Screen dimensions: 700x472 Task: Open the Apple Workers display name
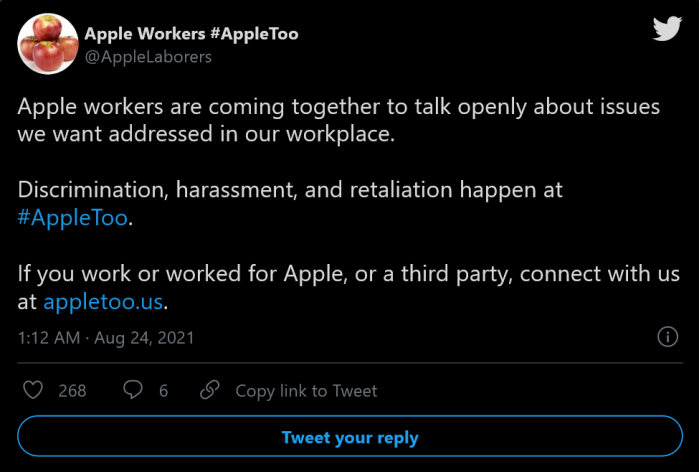(191, 33)
